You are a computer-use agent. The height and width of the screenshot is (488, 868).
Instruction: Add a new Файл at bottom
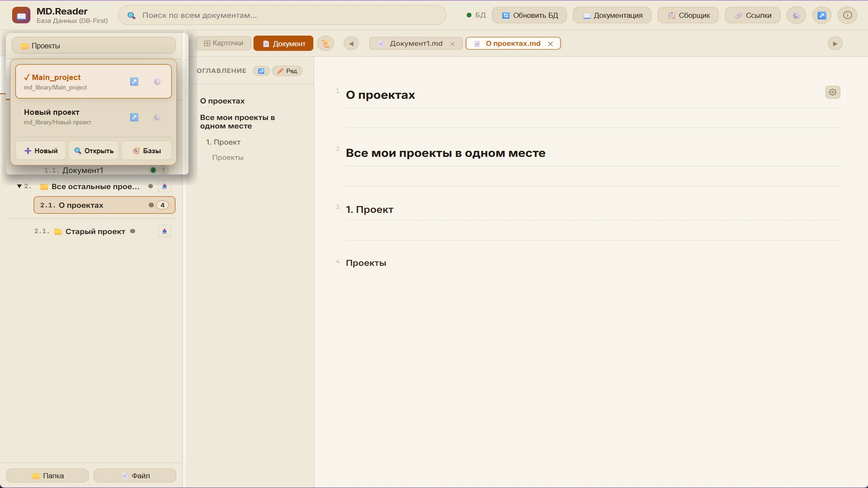coord(135,476)
